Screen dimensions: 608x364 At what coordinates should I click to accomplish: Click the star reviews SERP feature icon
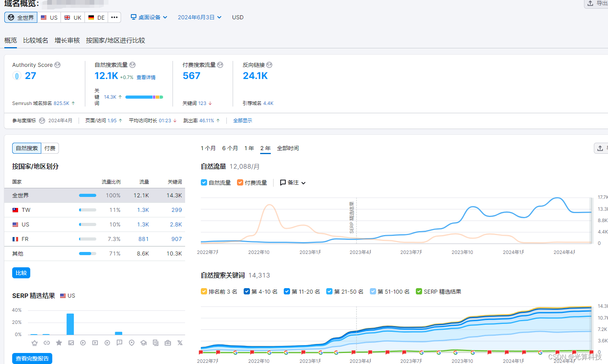pos(59,343)
